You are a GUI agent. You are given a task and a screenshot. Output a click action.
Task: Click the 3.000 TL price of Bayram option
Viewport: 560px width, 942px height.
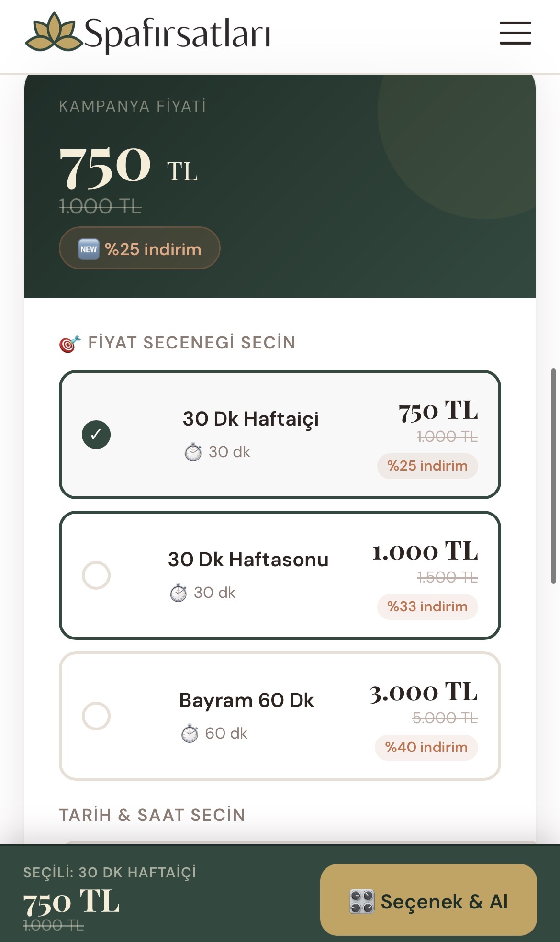(424, 692)
